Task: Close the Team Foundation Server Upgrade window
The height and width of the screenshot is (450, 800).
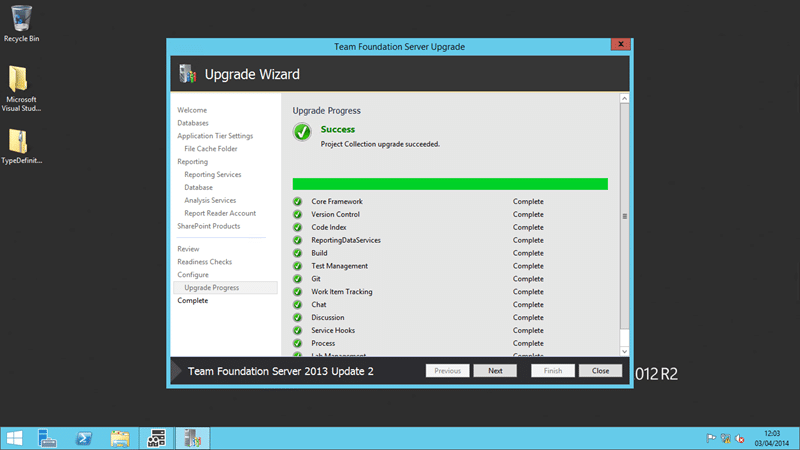Action: pos(620,44)
